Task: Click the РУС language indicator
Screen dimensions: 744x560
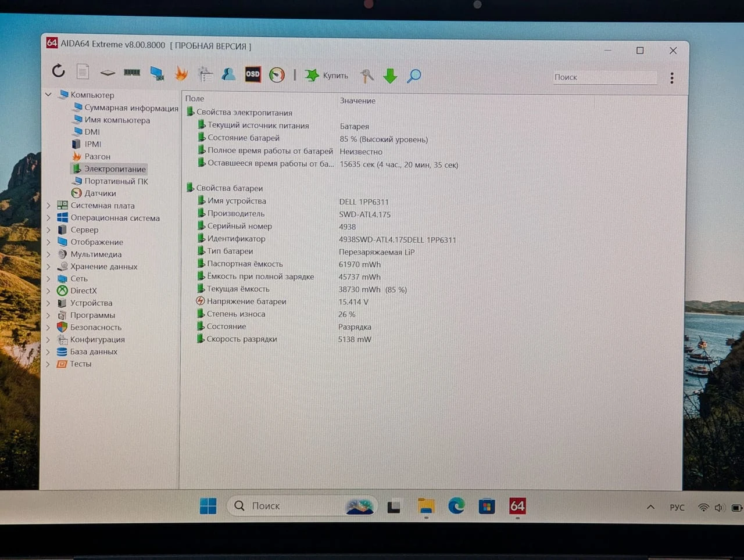Action: (677, 508)
